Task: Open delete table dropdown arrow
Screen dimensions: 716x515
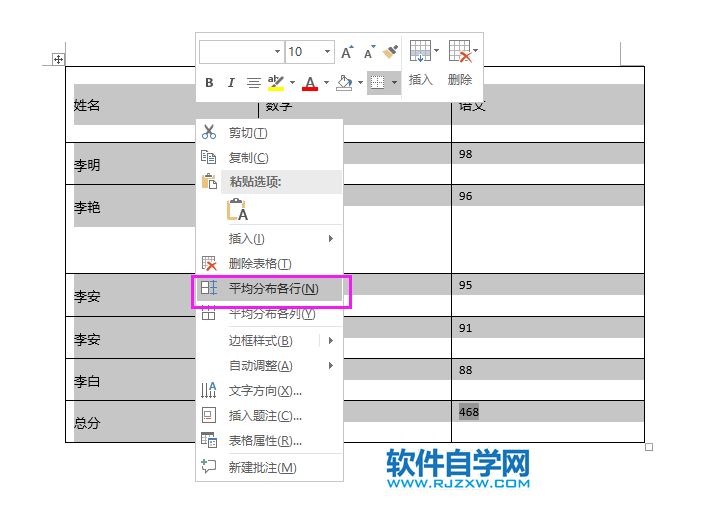Action: 475,51
